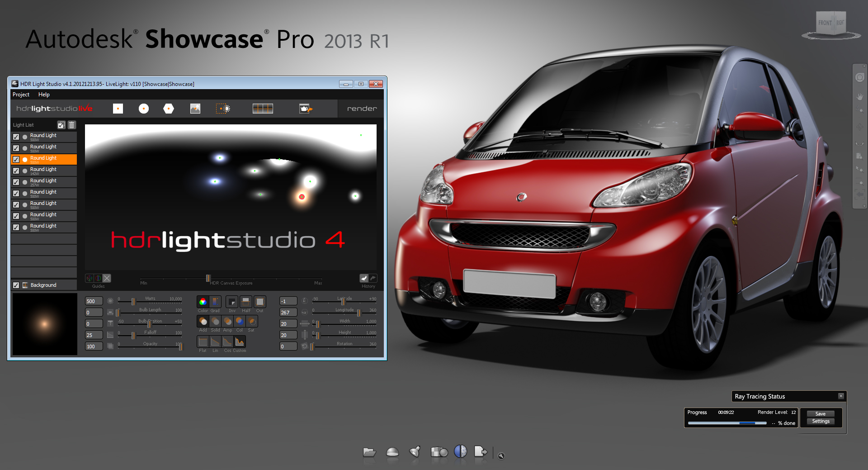Select the Background row in Light List

pos(44,285)
